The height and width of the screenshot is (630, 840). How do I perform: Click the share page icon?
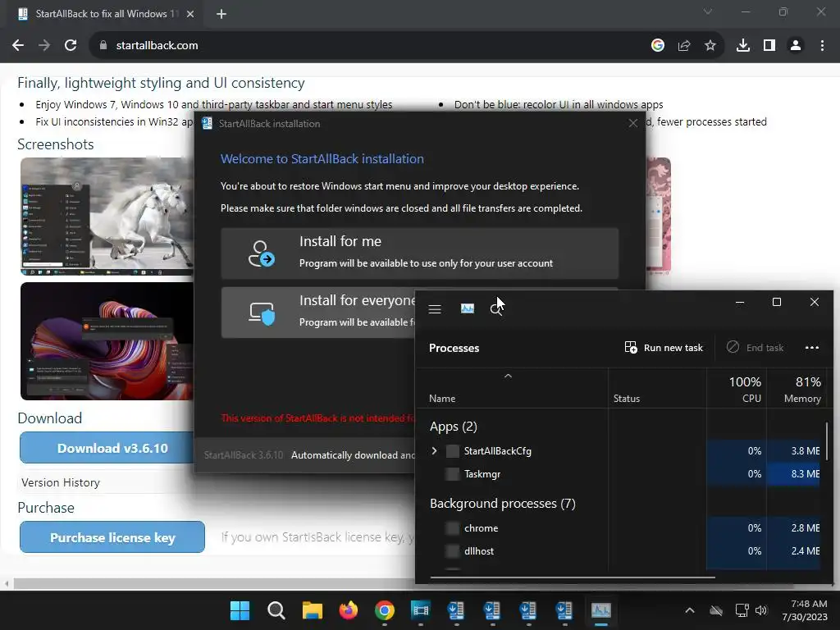(x=683, y=46)
